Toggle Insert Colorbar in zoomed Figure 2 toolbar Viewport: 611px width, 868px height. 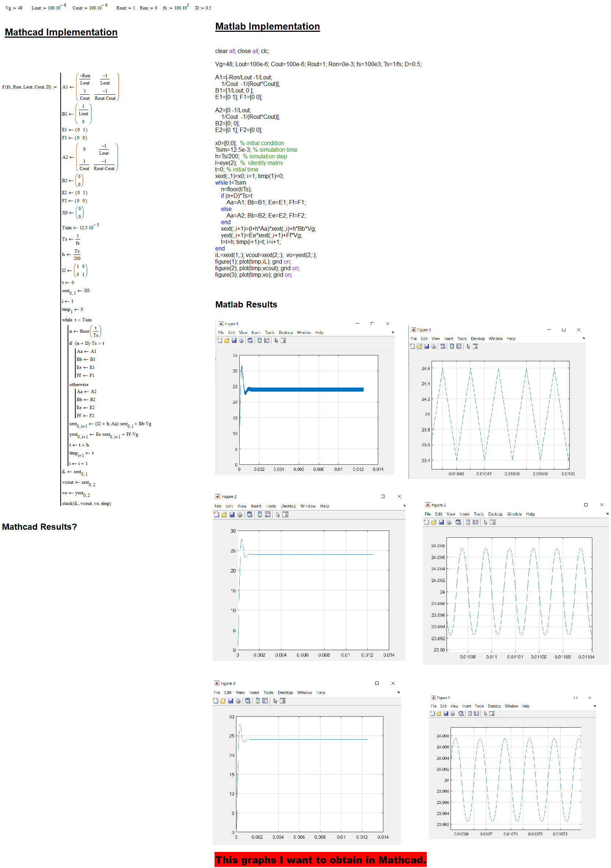(468, 522)
